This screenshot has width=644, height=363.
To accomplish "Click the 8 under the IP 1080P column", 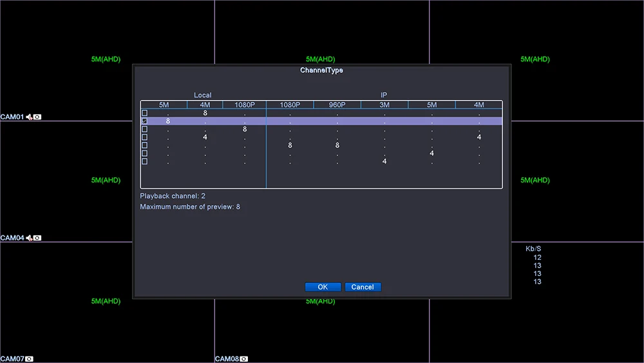I will pos(290,145).
